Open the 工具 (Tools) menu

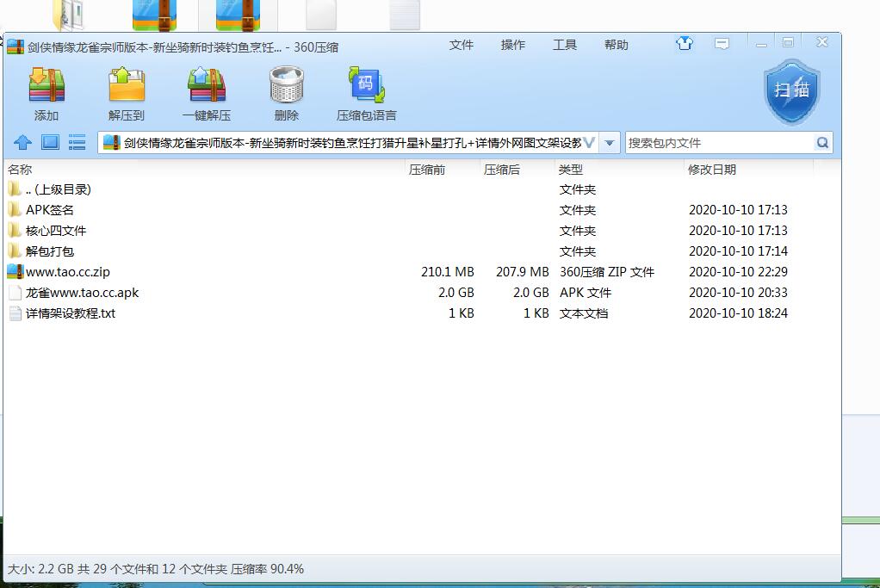565,45
